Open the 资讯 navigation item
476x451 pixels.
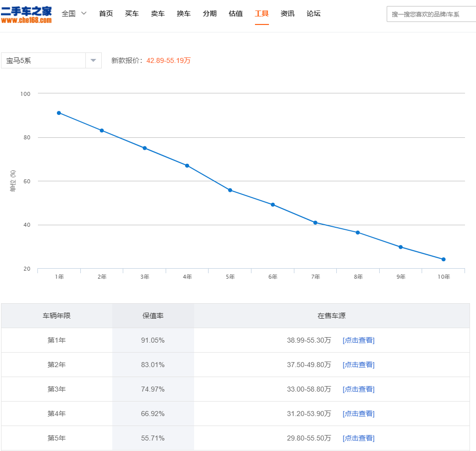tap(287, 13)
